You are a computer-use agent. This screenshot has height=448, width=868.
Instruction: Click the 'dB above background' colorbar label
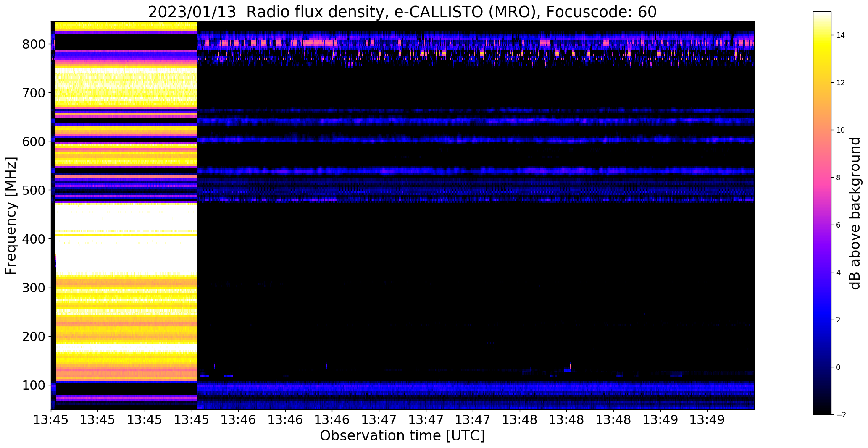point(855,213)
